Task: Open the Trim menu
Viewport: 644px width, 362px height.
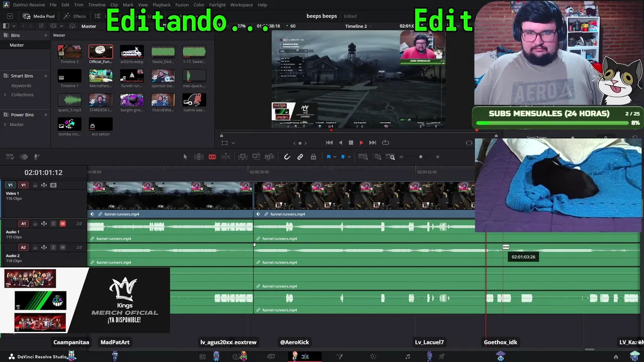Action: [x=78, y=5]
